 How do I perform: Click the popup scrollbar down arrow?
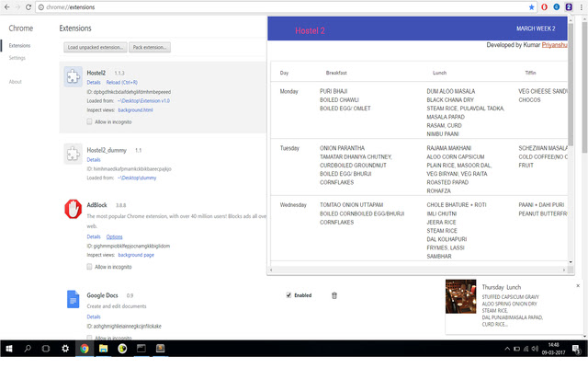click(571, 262)
